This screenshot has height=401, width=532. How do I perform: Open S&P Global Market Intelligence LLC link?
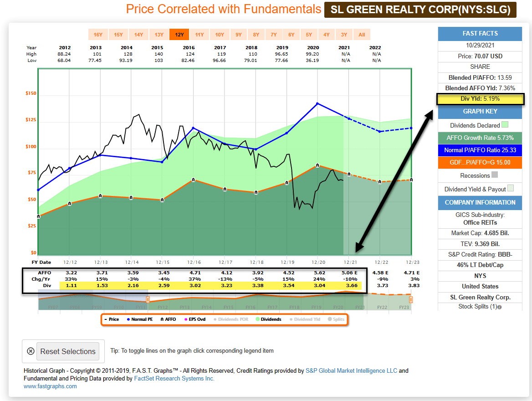[x=351, y=371]
